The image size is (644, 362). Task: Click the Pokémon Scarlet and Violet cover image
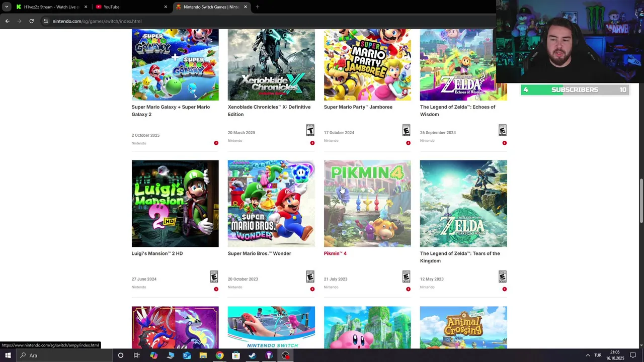pos(175,327)
